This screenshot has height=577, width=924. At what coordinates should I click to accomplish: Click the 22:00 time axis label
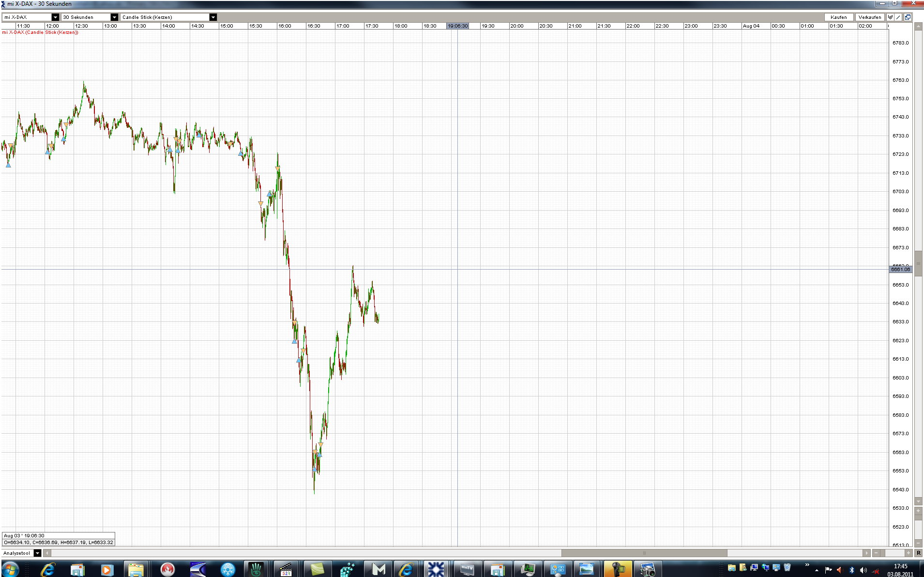[633, 26]
